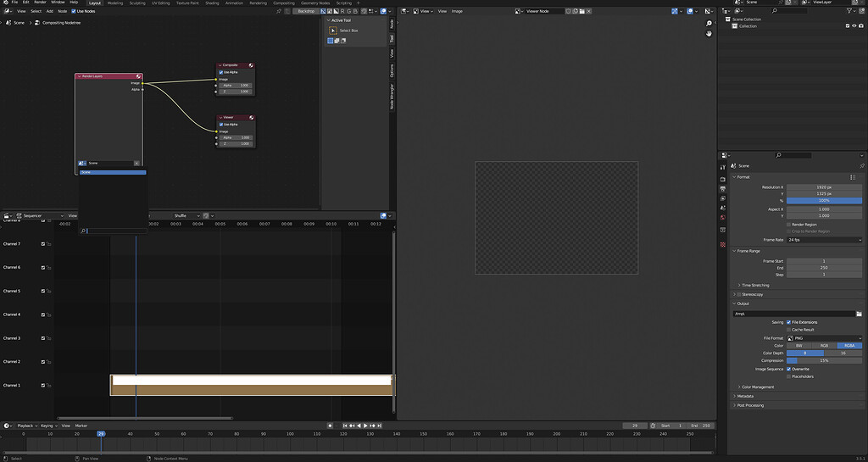
Task: Open the Frame Rate dropdown
Action: click(x=824, y=240)
